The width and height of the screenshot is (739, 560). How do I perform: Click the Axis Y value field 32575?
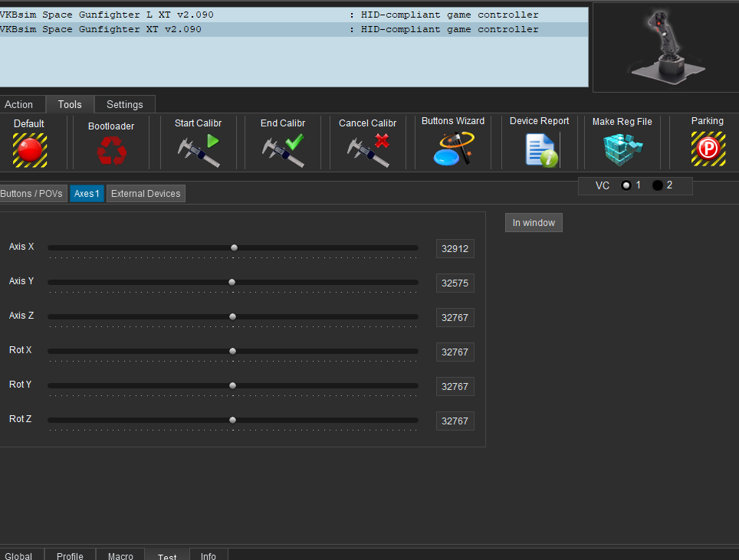click(455, 283)
